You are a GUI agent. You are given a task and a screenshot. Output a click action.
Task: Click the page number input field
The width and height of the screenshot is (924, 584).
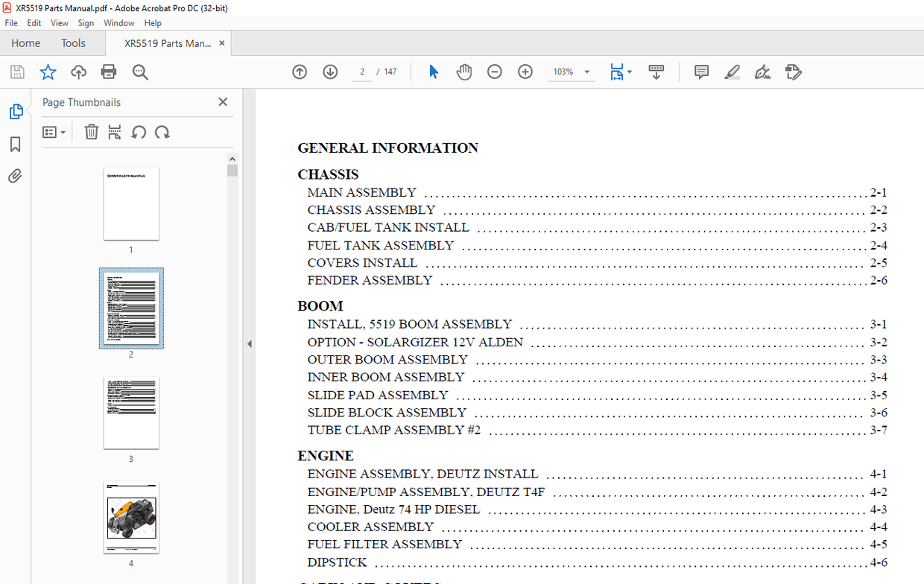362,72
